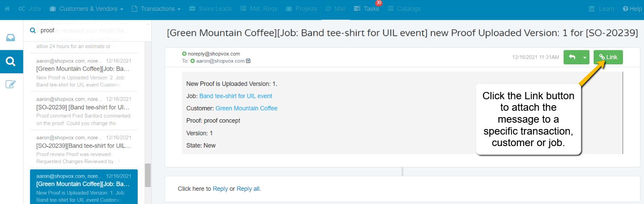Open the Catalogs navigation item

tap(404, 9)
